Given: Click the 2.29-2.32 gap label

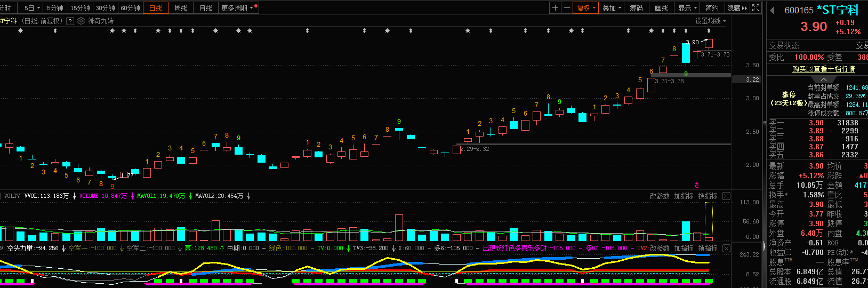Looking at the screenshot, I should 474,149.
